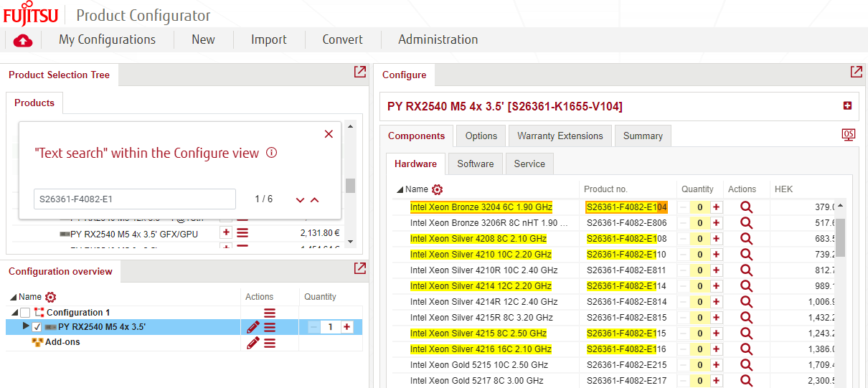Open the Administration menu

[438, 39]
